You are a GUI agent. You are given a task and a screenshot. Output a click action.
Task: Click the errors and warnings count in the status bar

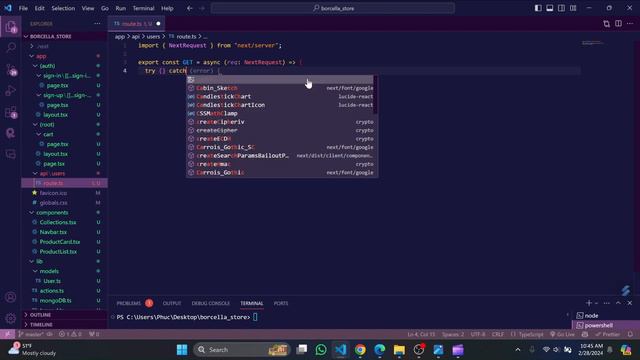pyautogui.click(x=70, y=334)
